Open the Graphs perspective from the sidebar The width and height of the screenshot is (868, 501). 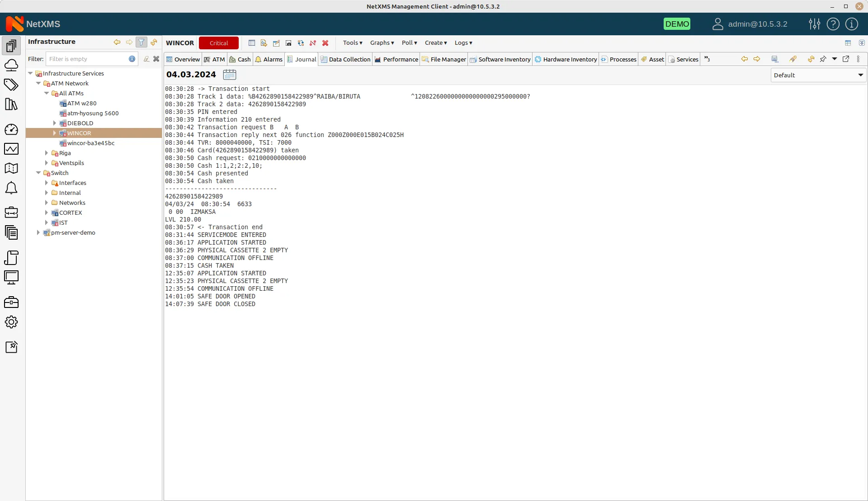11,149
